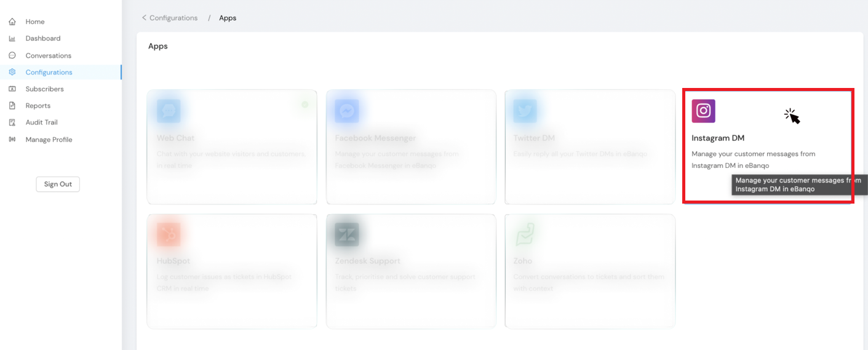Click Zendesk description about support tickets
Viewport: 868px width, 350px height.
[405, 282]
